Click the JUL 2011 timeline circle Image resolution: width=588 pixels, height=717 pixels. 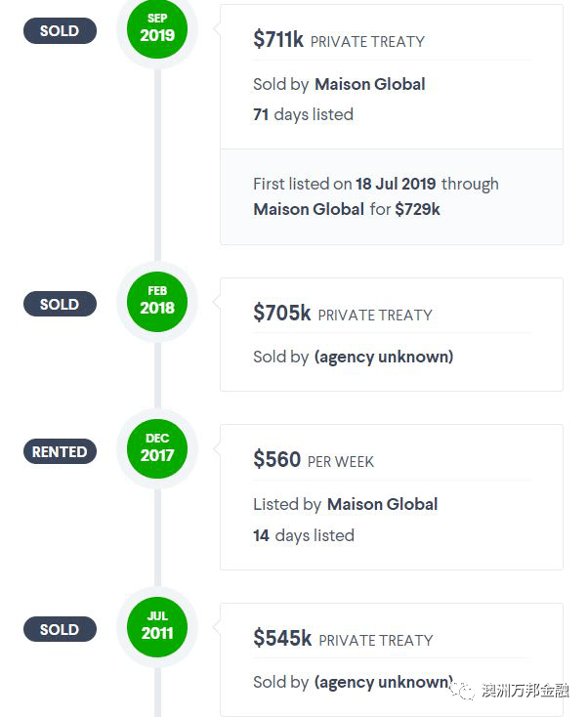click(x=157, y=627)
